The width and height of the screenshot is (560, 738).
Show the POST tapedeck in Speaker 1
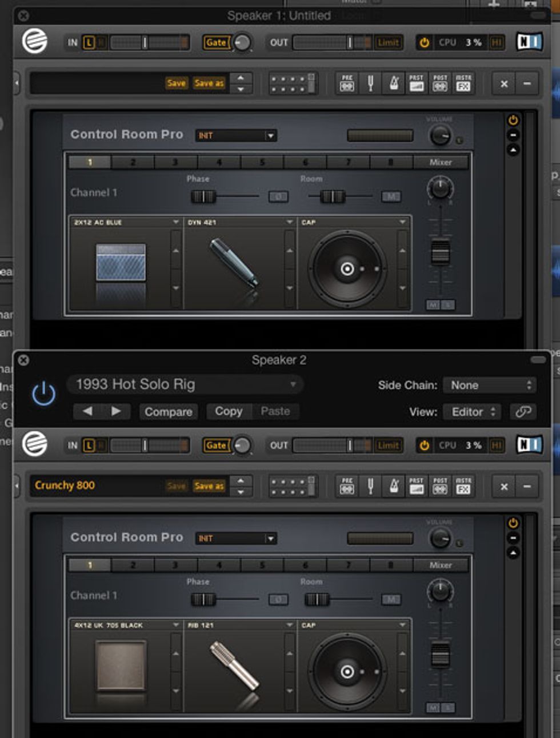[x=440, y=83]
